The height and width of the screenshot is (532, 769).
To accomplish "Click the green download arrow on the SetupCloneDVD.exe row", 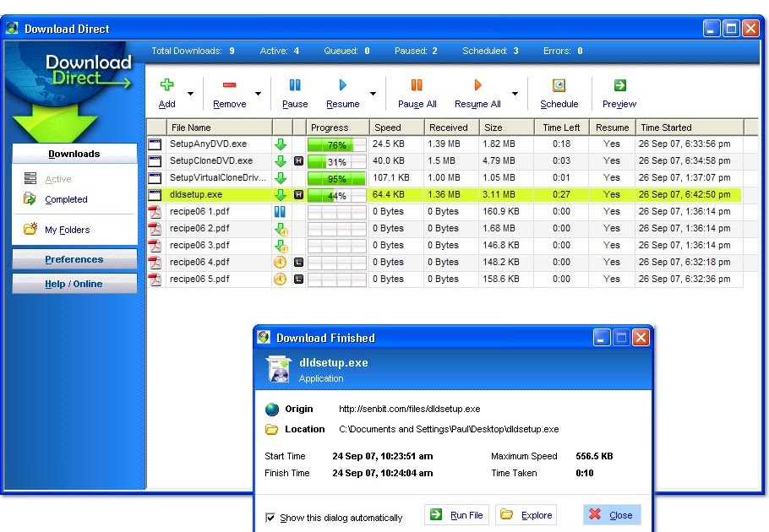I will pyautogui.click(x=280, y=161).
